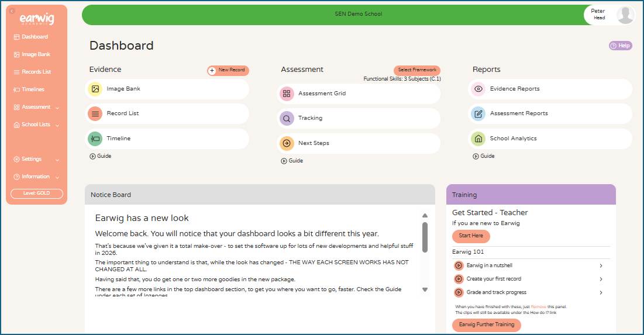Click the Timelines icon in the sidebar
This screenshot has width=644, height=335.
tap(16, 89)
